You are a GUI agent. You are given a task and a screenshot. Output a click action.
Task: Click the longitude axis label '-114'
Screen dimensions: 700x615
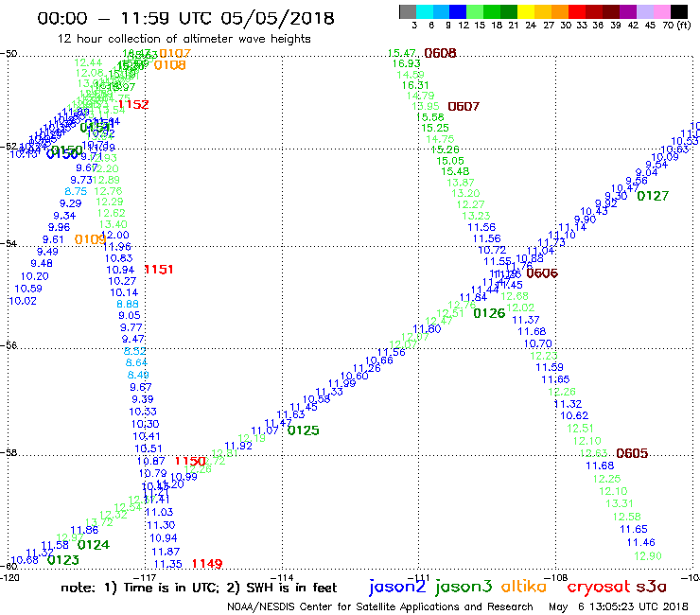(x=282, y=577)
